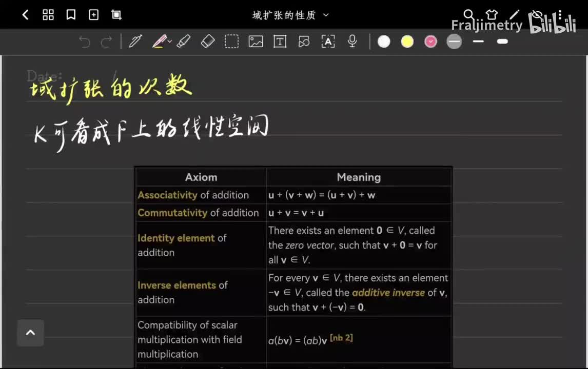This screenshot has height=369, width=588.
Task: Select the thin stroke width in gray circle
Action: click(x=454, y=42)
